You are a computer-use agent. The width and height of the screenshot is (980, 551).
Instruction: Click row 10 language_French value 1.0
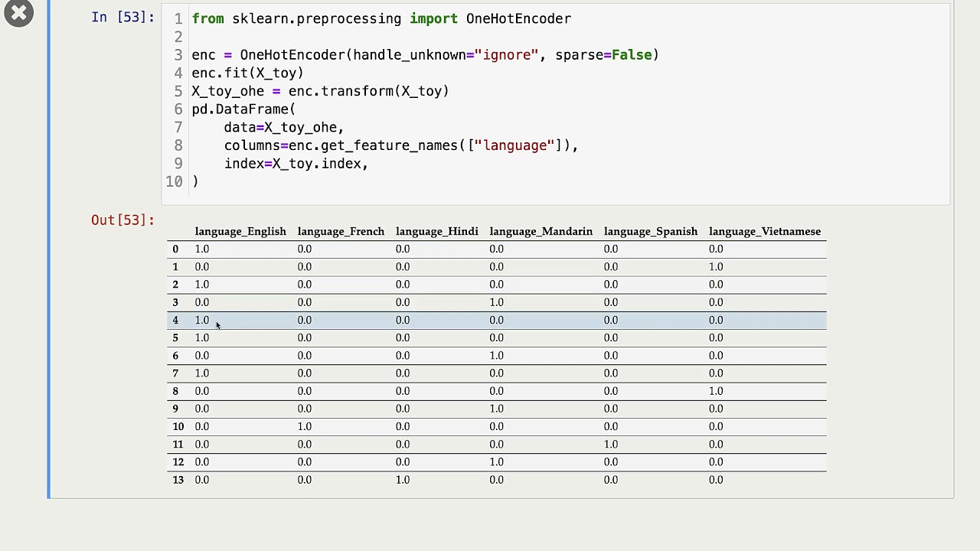tap(305, 426)
